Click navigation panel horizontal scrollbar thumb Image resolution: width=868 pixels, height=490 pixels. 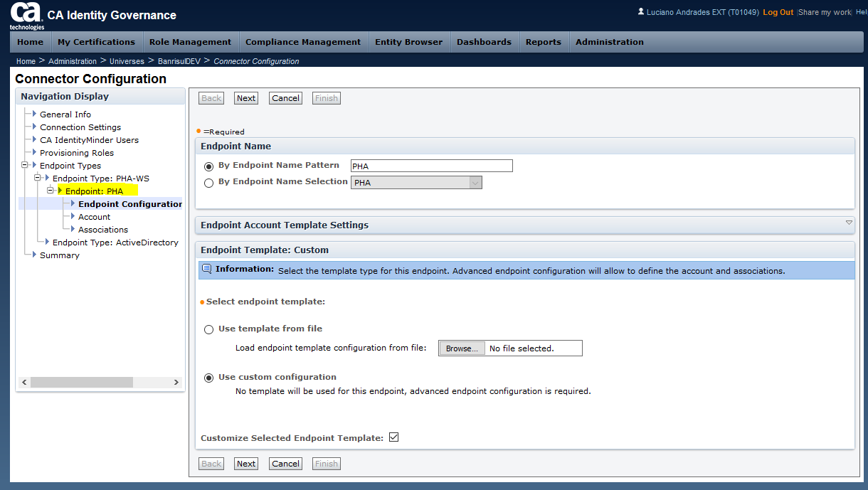(x=82, y=382)
